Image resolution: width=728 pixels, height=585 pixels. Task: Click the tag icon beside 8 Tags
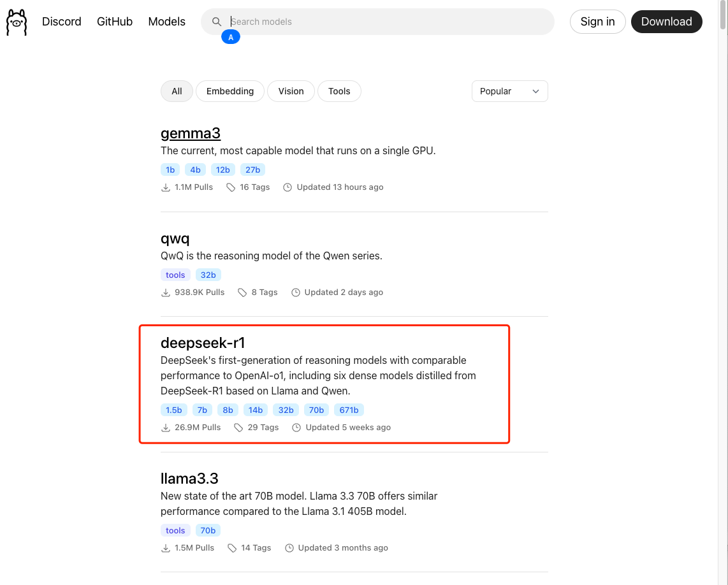(x=242, y=292)
